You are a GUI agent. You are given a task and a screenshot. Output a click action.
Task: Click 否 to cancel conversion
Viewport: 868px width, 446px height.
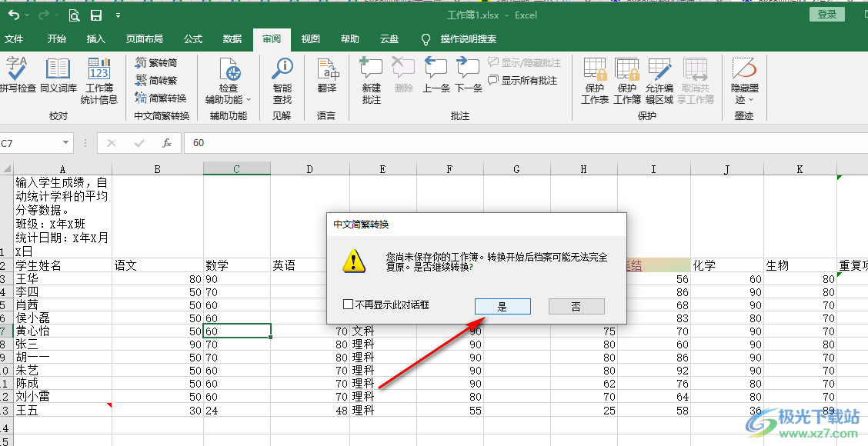pyautogui.click(x=576, y=307)
